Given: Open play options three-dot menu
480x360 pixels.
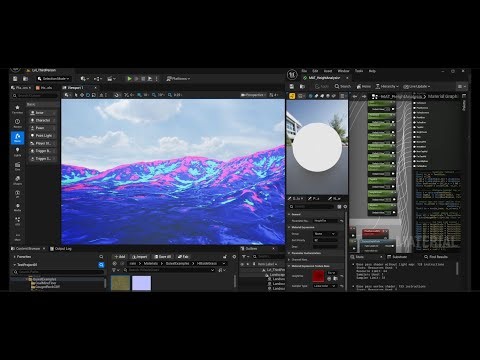Looking at the screenshot, I should click(156, 79).
